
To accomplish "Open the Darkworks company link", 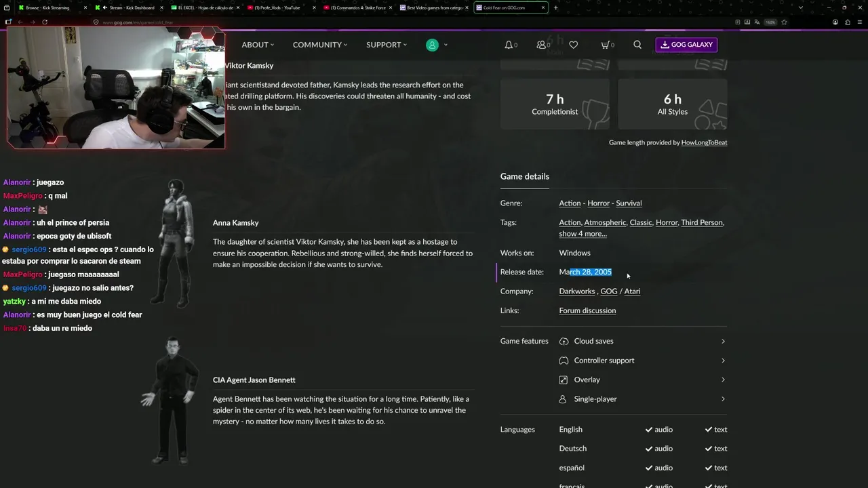I will 576,291.
